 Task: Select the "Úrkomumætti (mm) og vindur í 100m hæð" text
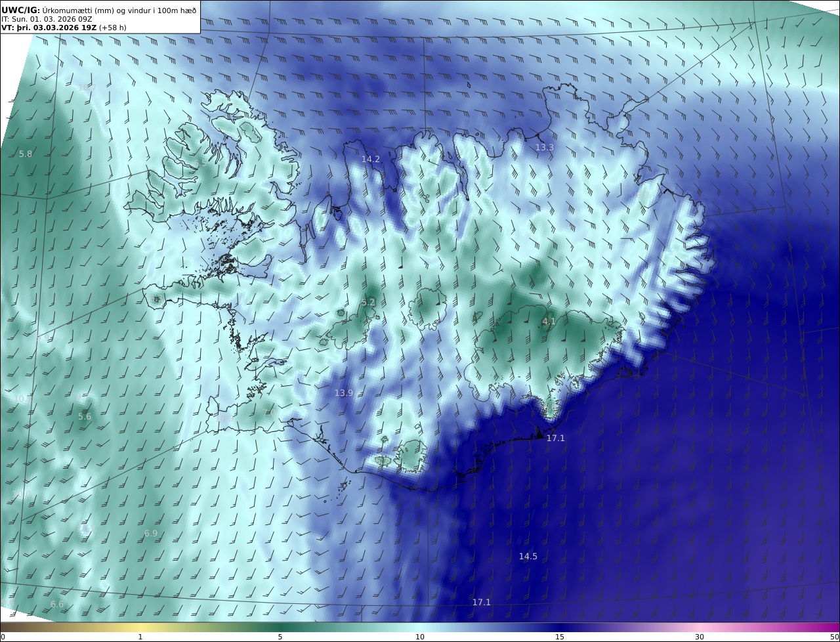[x=119, y=11]
